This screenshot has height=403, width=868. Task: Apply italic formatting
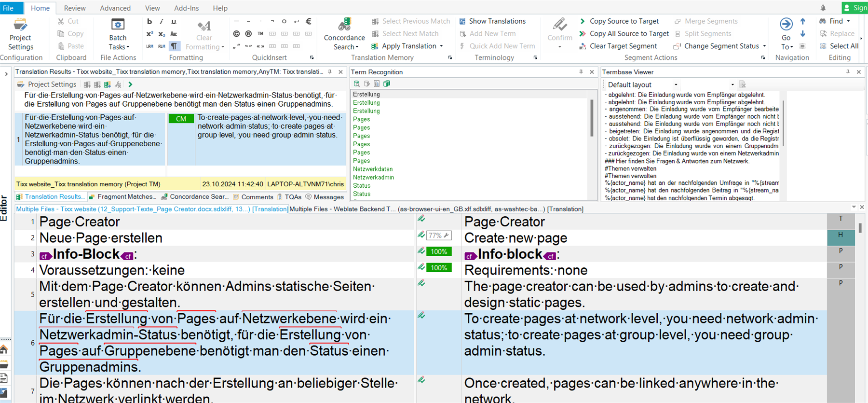tap(162, 21)
